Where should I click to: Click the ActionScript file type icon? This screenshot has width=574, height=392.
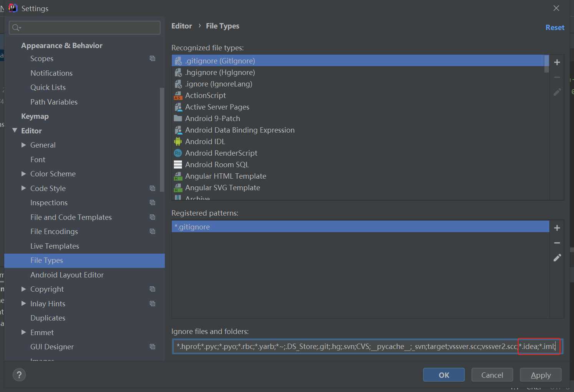178,95
